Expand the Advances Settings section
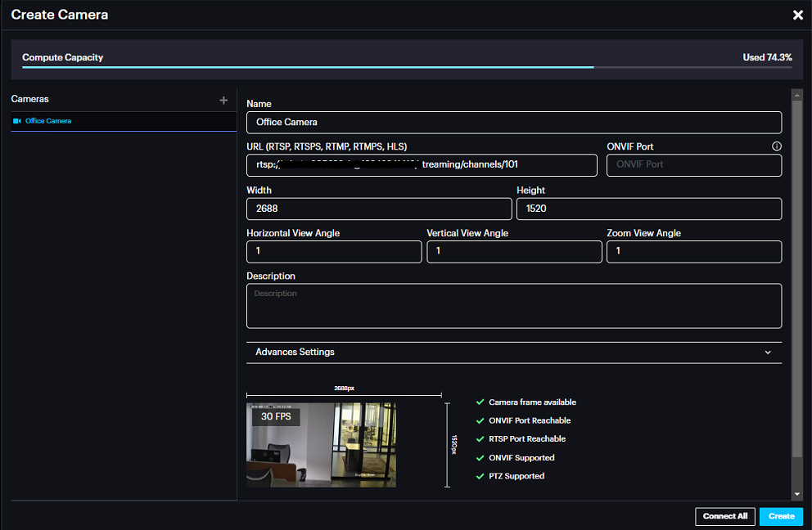 pyautogui.click(x=513, y=353)
